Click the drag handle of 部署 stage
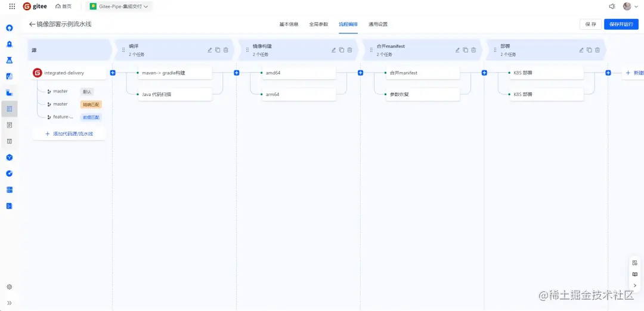Viewport: 644px width, 311px height. [x=495, y=50]
